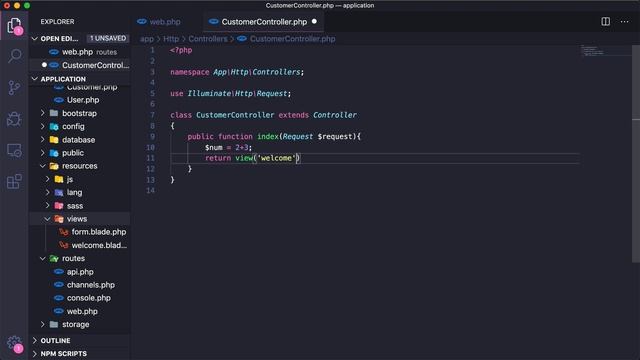Image resolution: width=640 pixels, height=360 pixels.
Task: Click the app breadcrumb segment
Action: point(147,39)
